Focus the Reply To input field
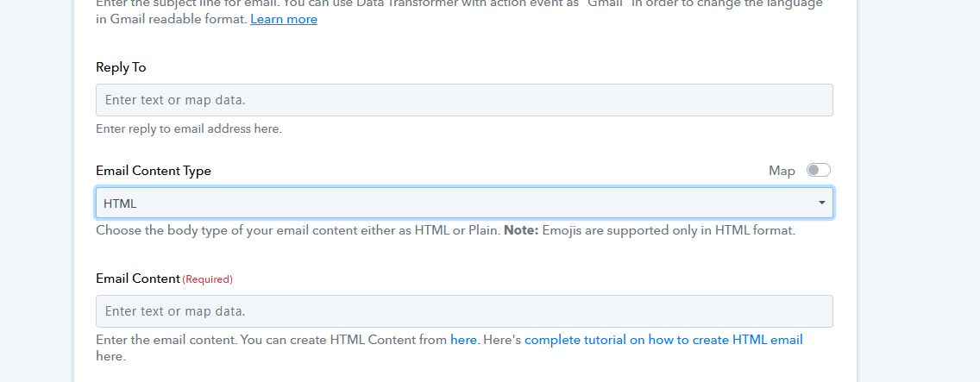 (x=464, y=100)
